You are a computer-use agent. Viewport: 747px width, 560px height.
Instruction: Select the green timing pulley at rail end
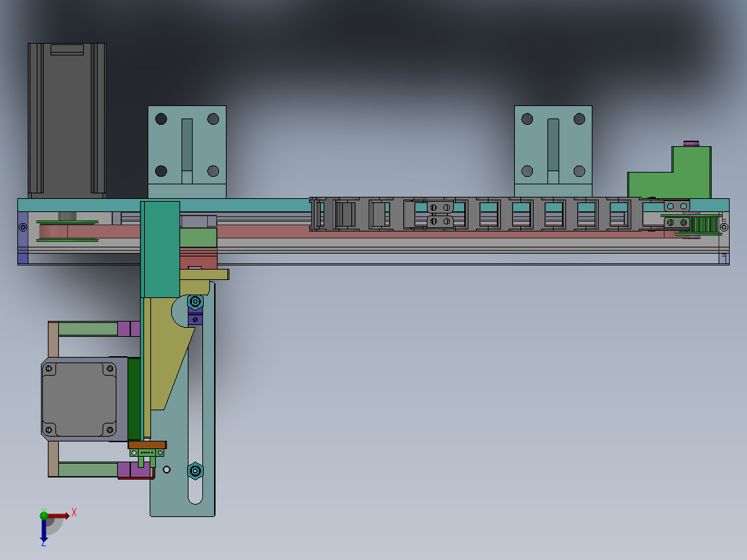tap(703, 225)
